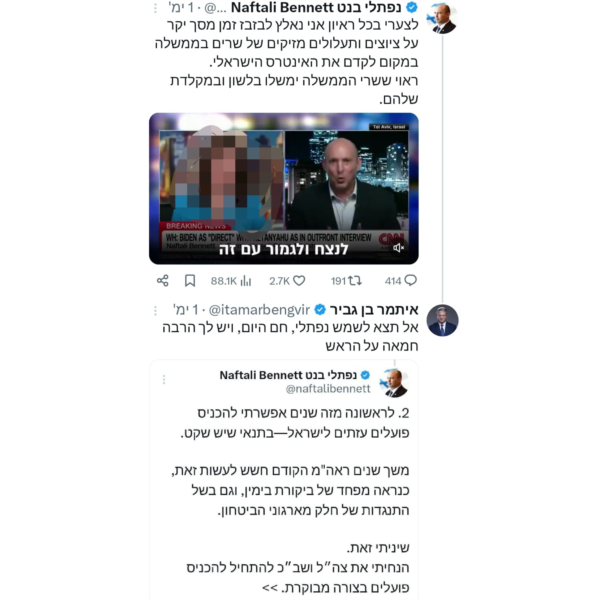Open more options menu on top tweet
Viewport: 600px width, 600px height.
[155, 8]
